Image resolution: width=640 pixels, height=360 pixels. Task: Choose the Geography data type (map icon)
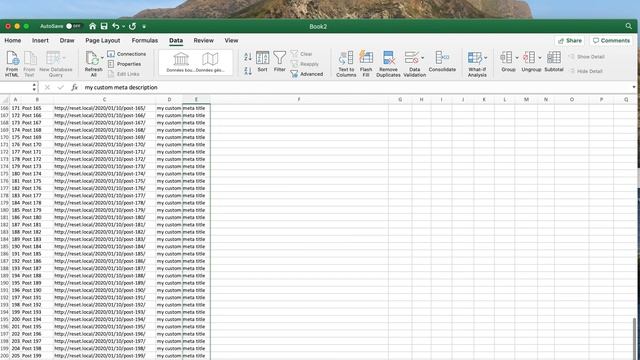click(210, 62)
